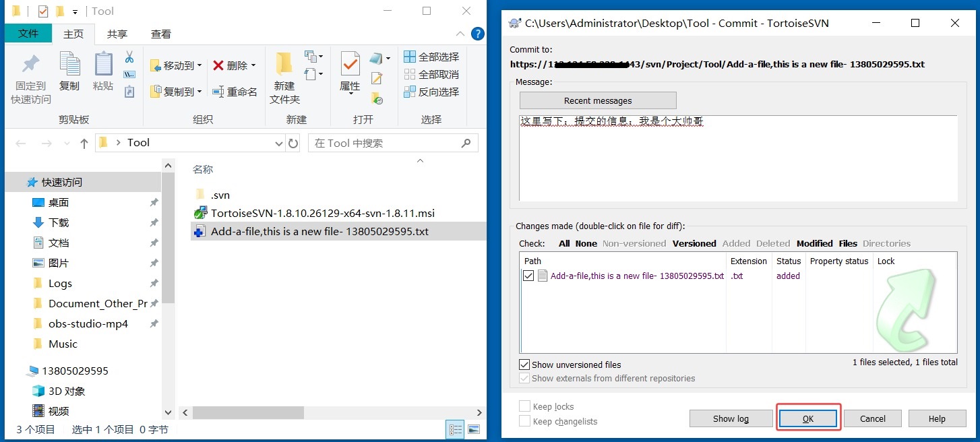Click the 重命名 rename icon

tap(218, 92)
